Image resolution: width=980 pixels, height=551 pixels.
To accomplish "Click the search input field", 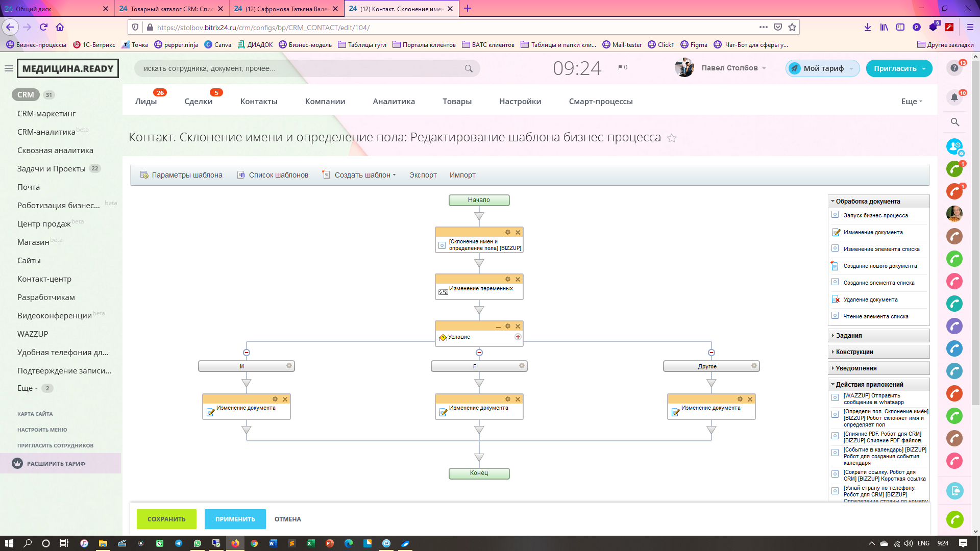I will tap(301, 68).
